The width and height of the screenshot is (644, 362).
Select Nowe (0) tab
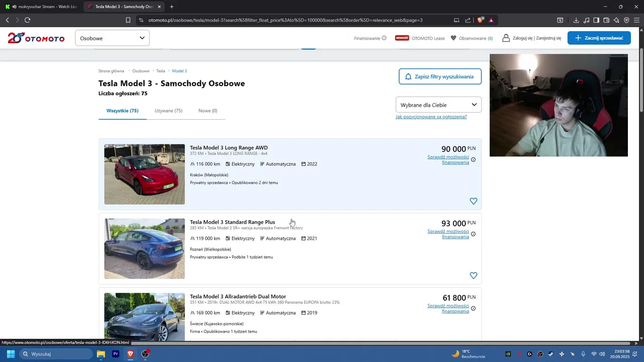208,111
